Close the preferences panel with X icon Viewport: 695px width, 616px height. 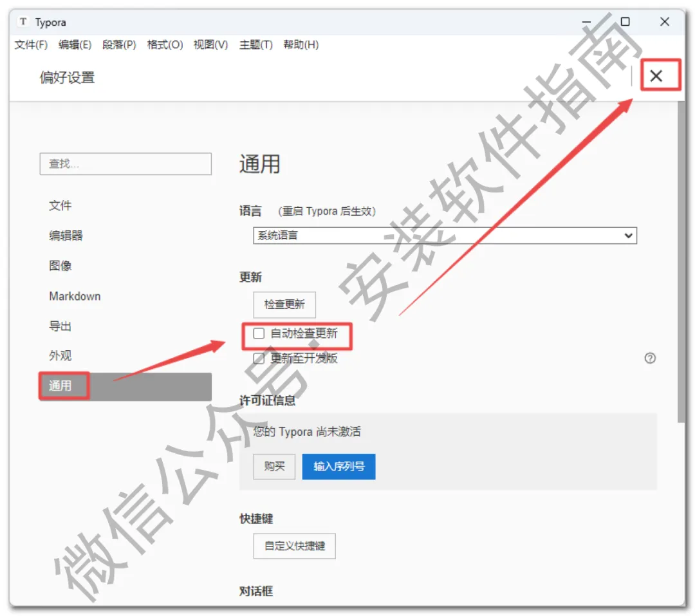(656, 76)
